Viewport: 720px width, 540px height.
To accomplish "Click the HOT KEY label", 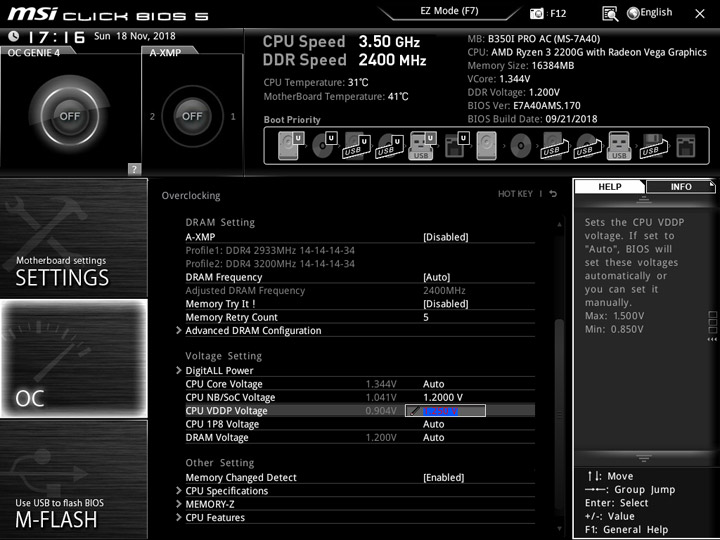I will (x=515, y=194).
